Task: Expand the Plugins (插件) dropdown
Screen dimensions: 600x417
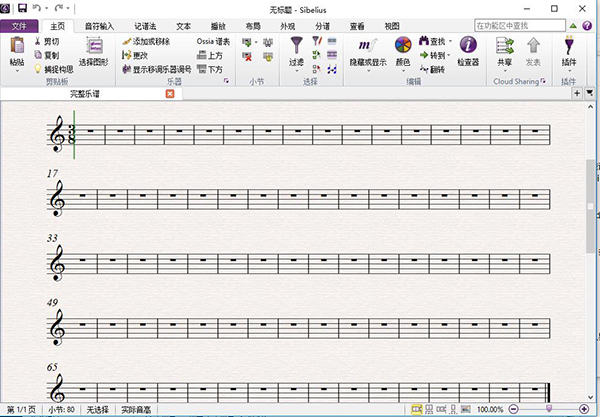Action: [x=569, y=71]
